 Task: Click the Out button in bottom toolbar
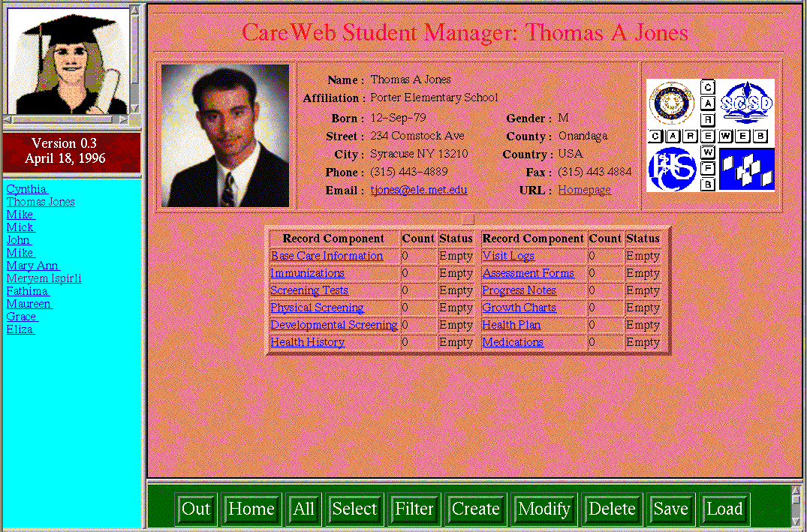click(x=196, y=508)
